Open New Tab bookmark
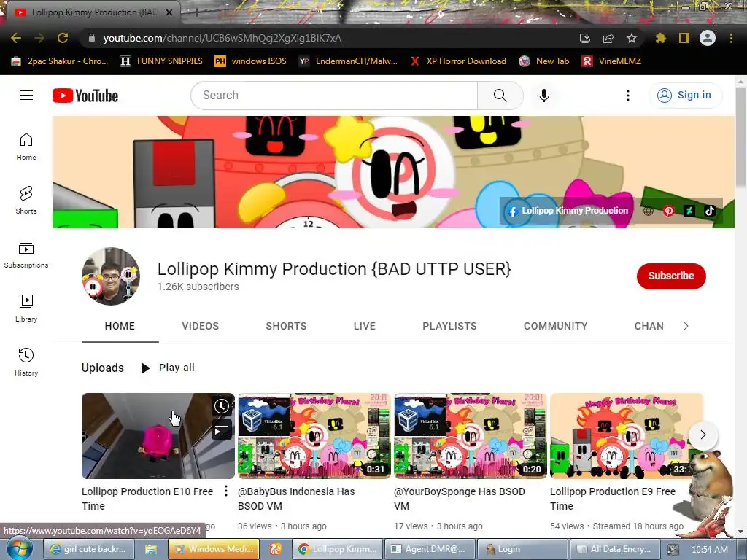The height and width of the screenshot is (560, 747). pos(544,61)
